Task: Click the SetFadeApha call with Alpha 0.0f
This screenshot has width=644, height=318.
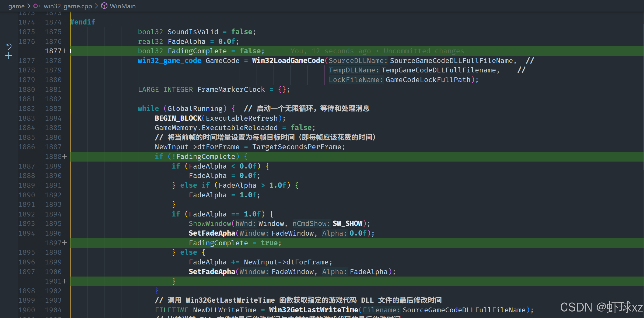Action: [212, 233]
